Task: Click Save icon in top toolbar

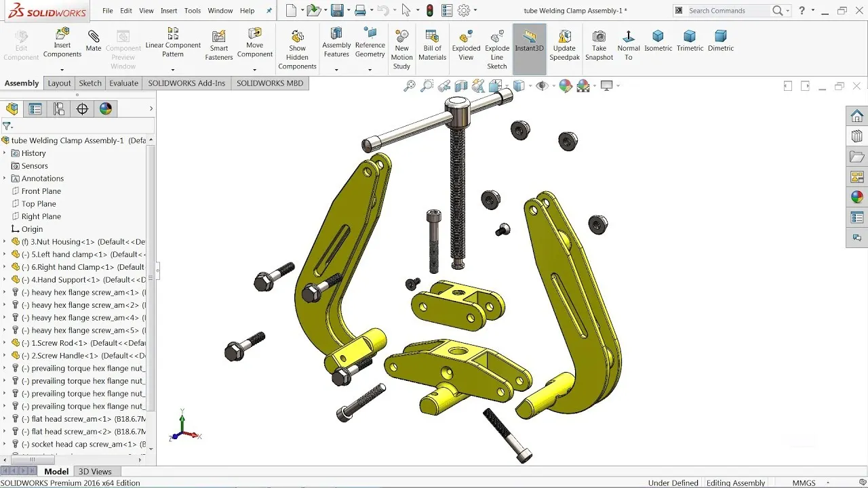Action: (x=336, y=10)
